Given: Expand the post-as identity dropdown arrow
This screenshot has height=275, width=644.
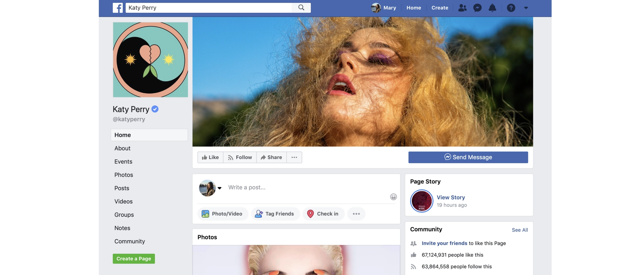Looking at the screenshot, I should (220, 188).
